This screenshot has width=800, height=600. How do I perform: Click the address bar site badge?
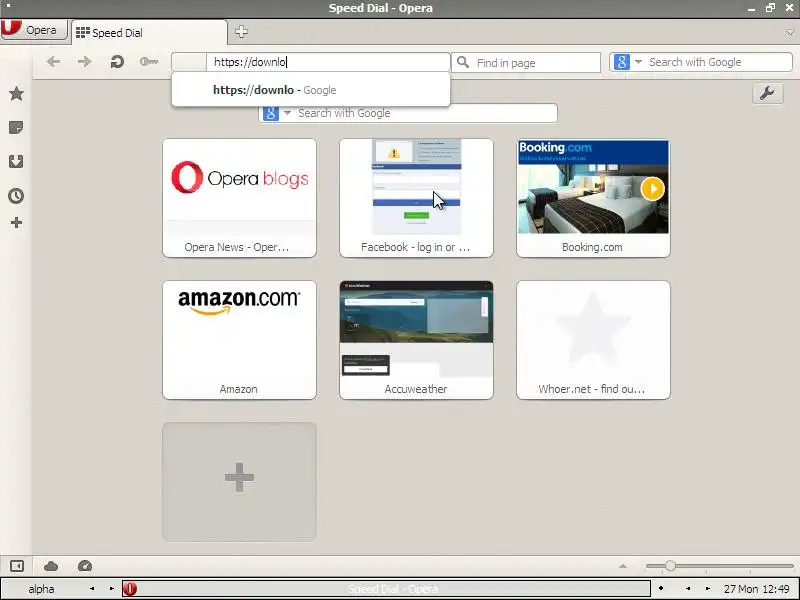[x=189, y=62]
